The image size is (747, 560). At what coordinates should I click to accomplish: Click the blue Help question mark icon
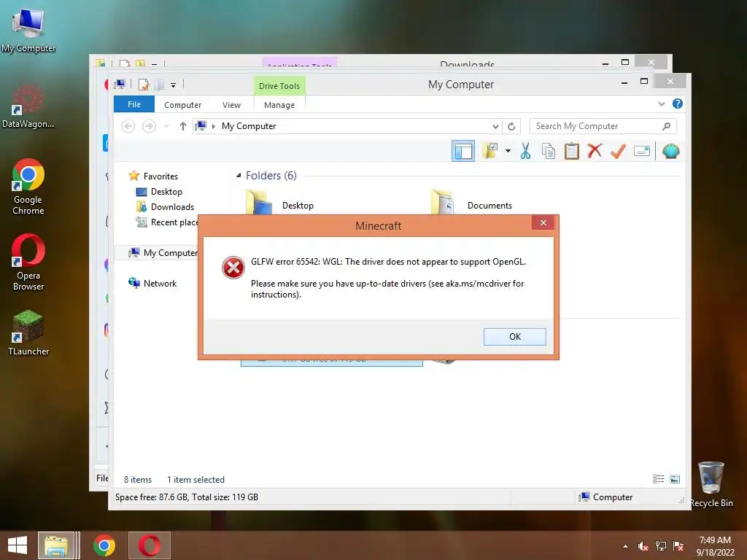(x=678, y=104)
